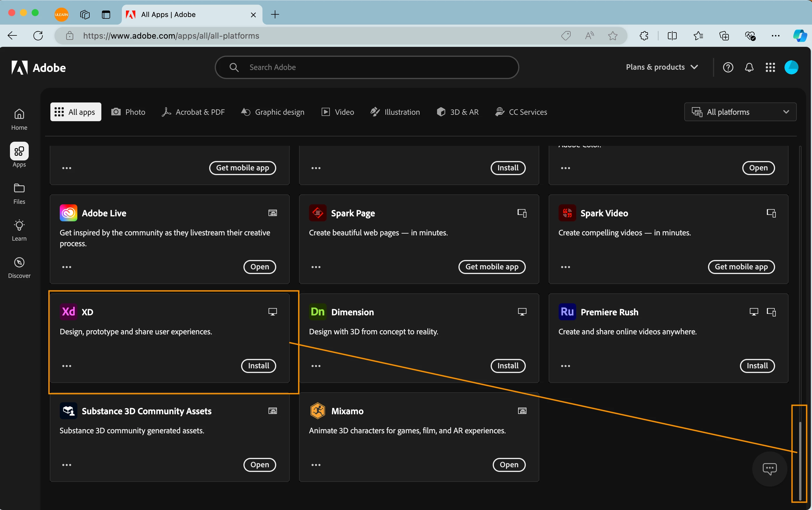Install the XD app
The image size is (812, 510).
[x=258, y=366]
